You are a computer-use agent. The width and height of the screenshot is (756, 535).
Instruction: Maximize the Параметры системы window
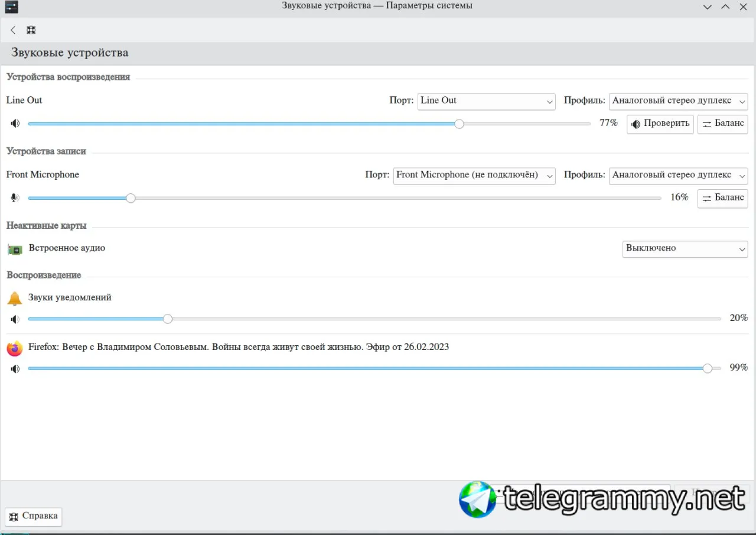point(725,7)
